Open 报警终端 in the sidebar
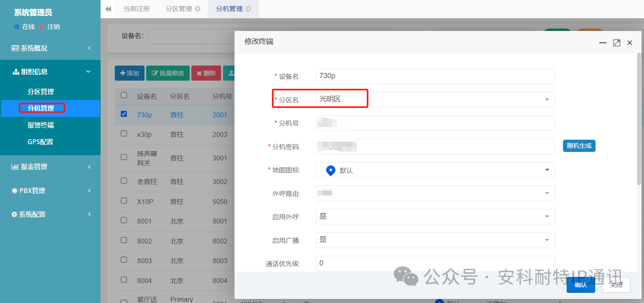644x303 pixels. click(41, 125)
